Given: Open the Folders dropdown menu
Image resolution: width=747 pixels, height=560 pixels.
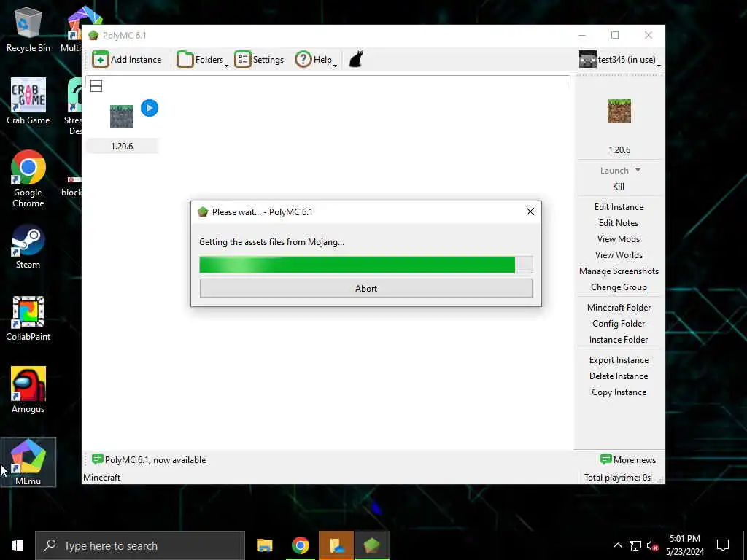Looking at the screenshot, I should 202,60.
